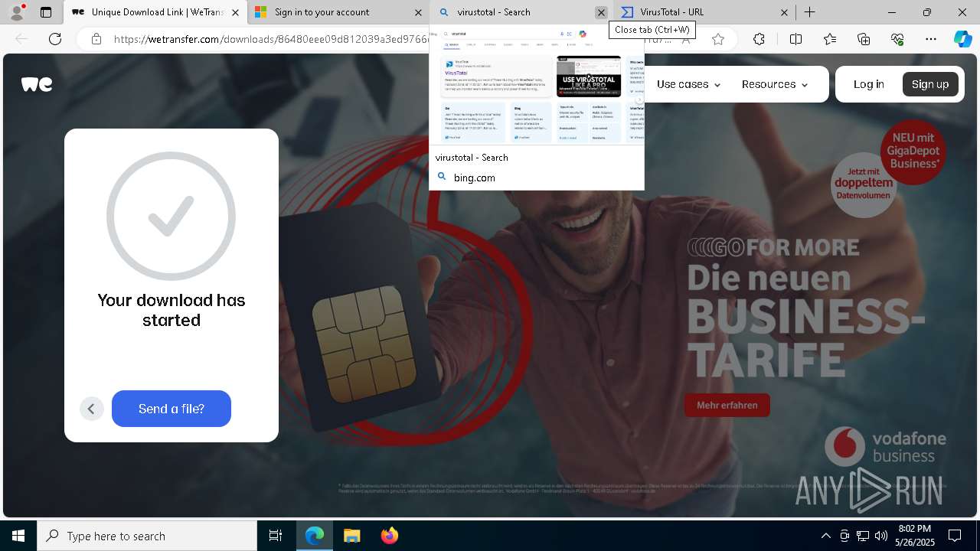Open the browser profile icon
980x551 pixels.
[17, 12]
